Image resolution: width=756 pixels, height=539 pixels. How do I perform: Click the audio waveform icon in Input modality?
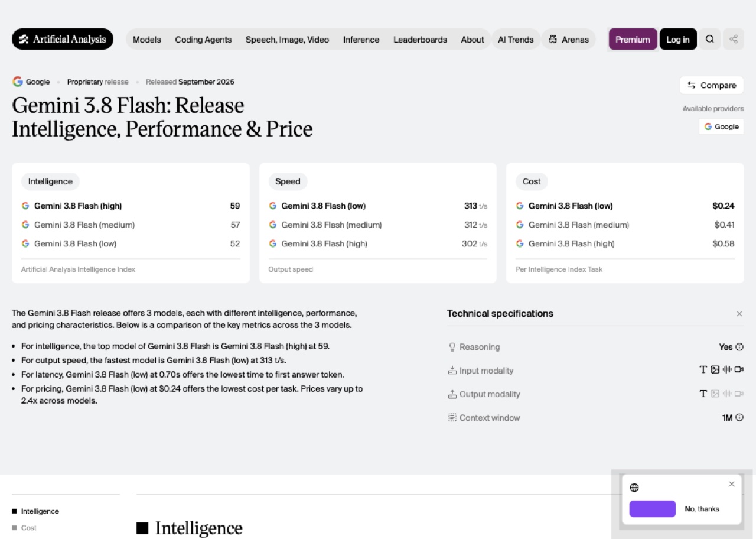(727, 370)
